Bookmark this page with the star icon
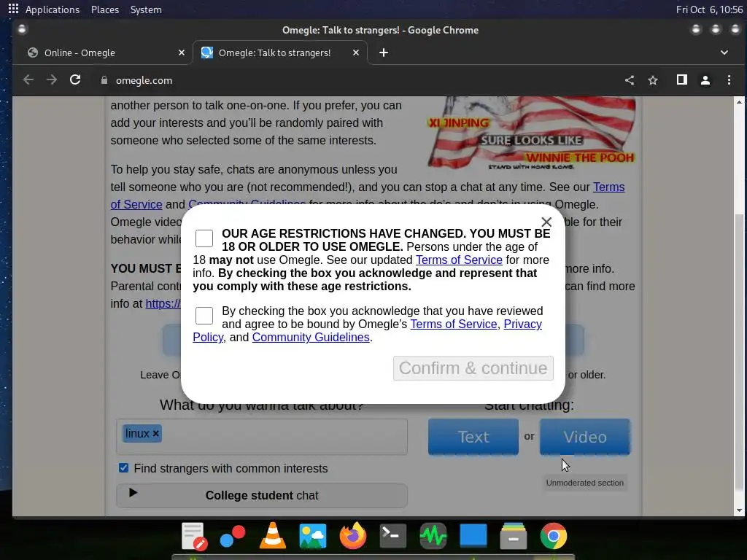 (653, 80)
